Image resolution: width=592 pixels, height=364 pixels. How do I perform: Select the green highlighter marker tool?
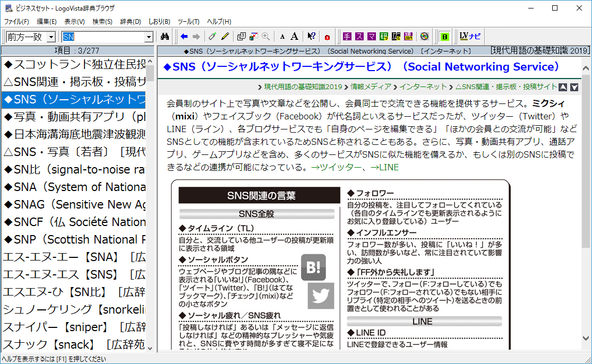(x=212, y=37)
